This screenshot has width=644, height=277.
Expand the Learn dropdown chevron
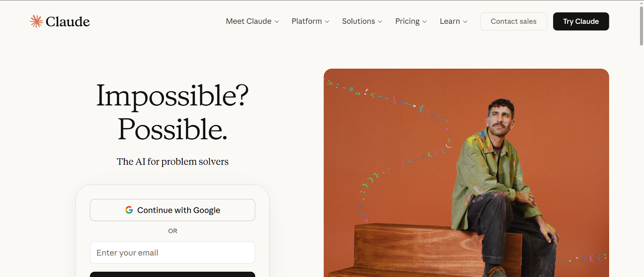click(x=465, y=22)
